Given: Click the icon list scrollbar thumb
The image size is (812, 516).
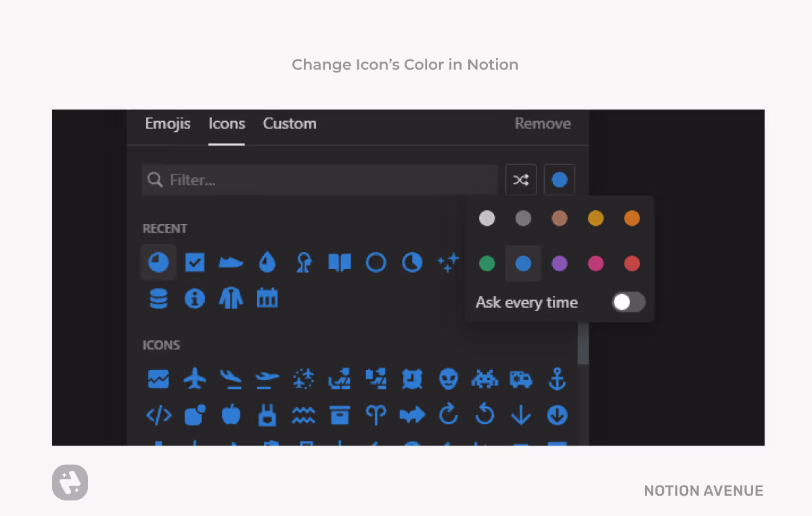Looking at the screenshot, I should (583, 344).
